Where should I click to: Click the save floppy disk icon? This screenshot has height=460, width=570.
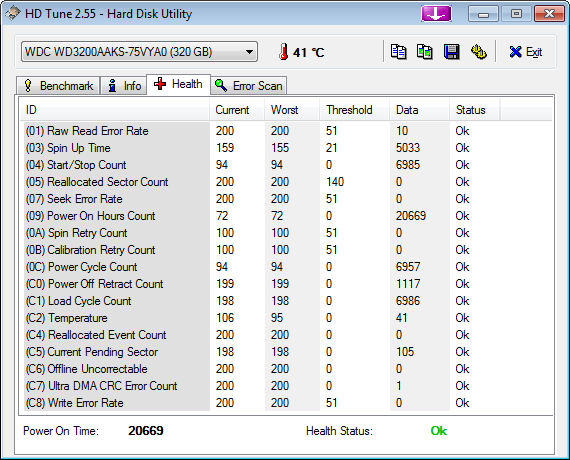point(451,52)
